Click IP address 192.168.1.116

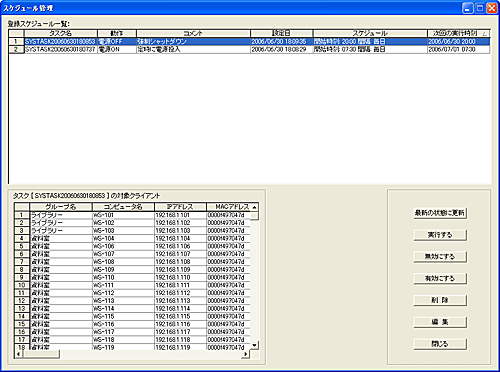180,324
